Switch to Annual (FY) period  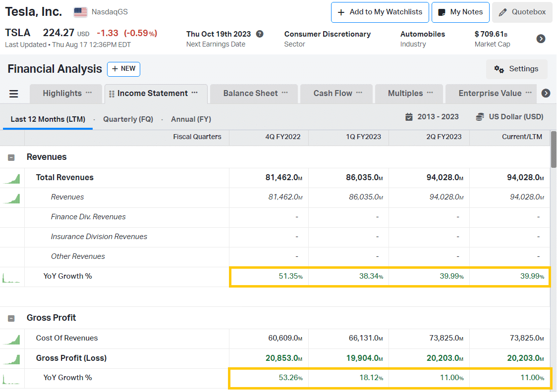191,119
